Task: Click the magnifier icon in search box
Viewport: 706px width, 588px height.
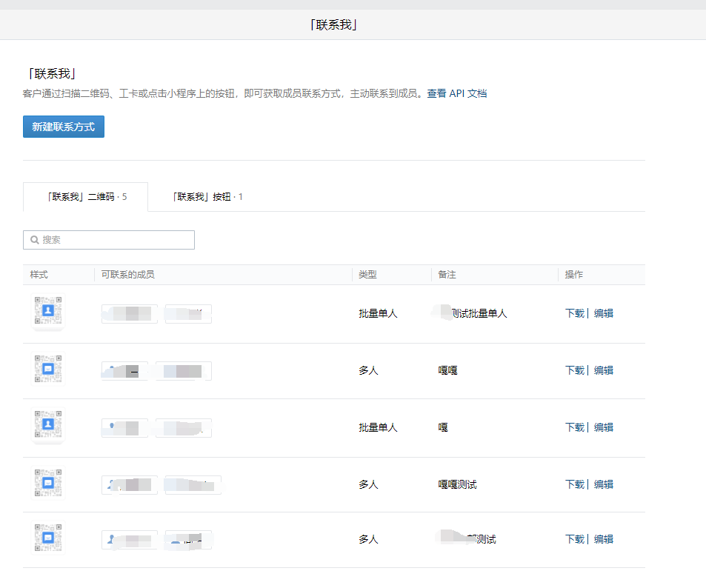Action: tap(35, 240)
